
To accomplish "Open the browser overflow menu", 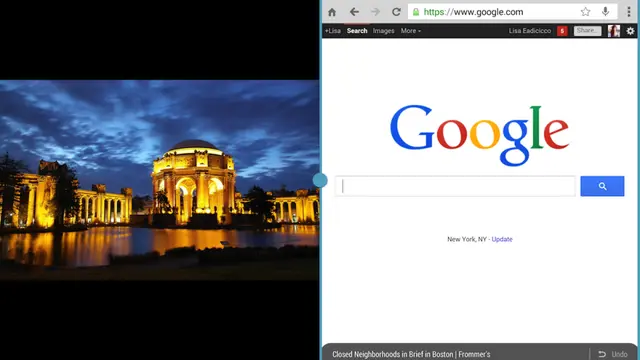I will tap(629, 12).
